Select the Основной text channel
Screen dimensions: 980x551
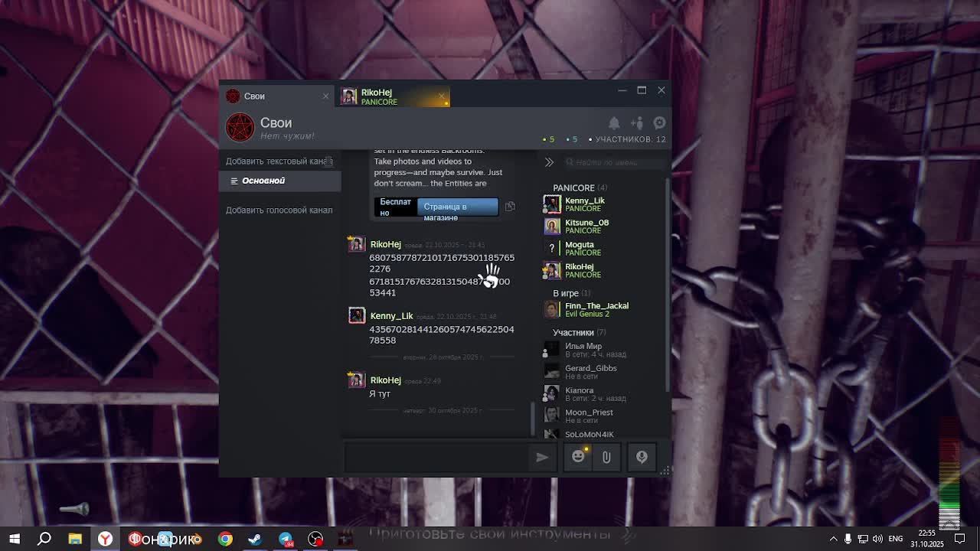click(x=280, y=181)
